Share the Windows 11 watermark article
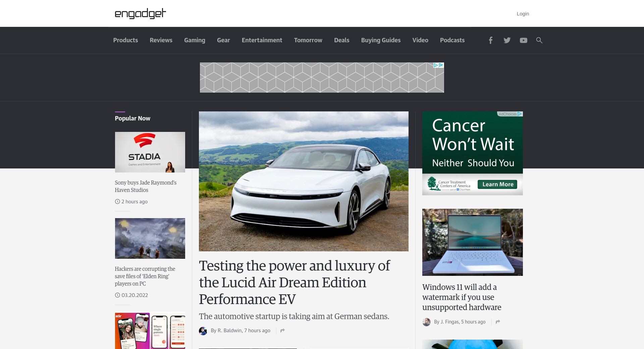The image size is (644, 349). tap(498, 322)
